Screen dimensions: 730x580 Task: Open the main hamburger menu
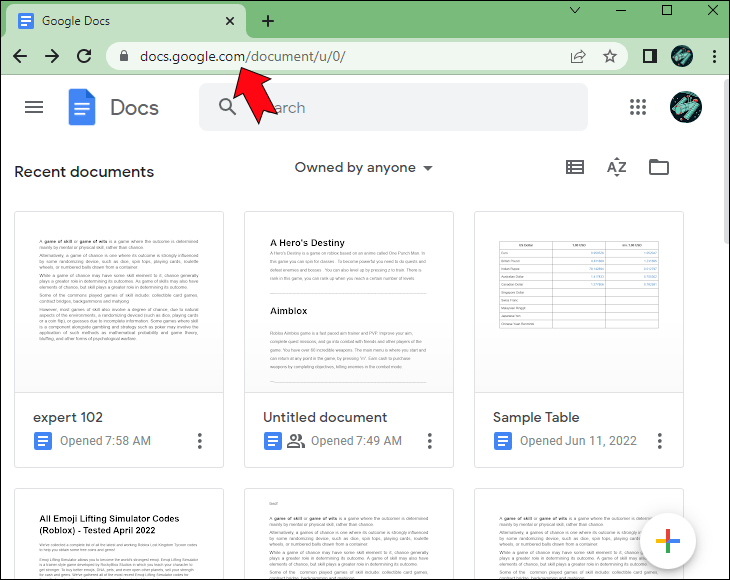[x=34, y=108]
